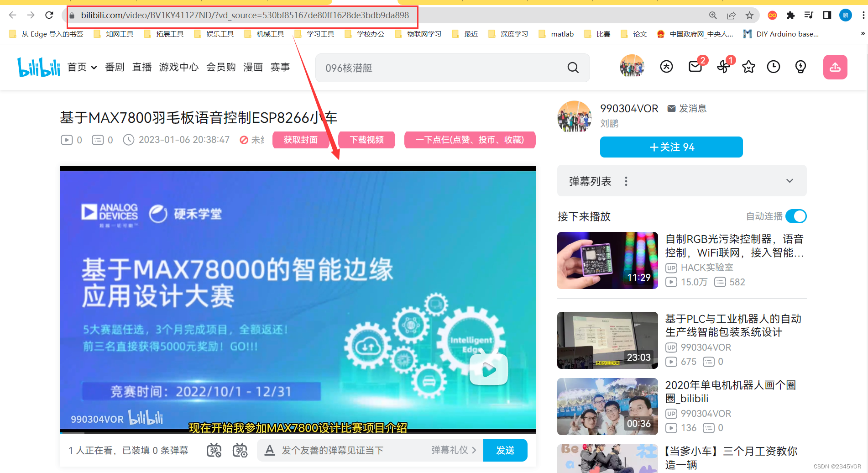Image resolution: width=868 pixels, height=473 pixels.
Task: Click the 发消息 envelope link
Action: (x=687, y=109)
